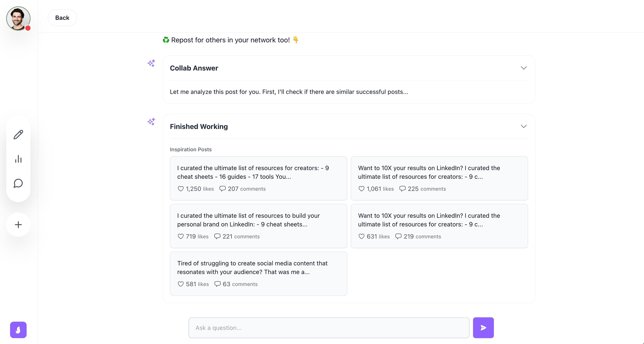
Task: Click the plus button in the left sidebar
Action: tap(18, 224)
